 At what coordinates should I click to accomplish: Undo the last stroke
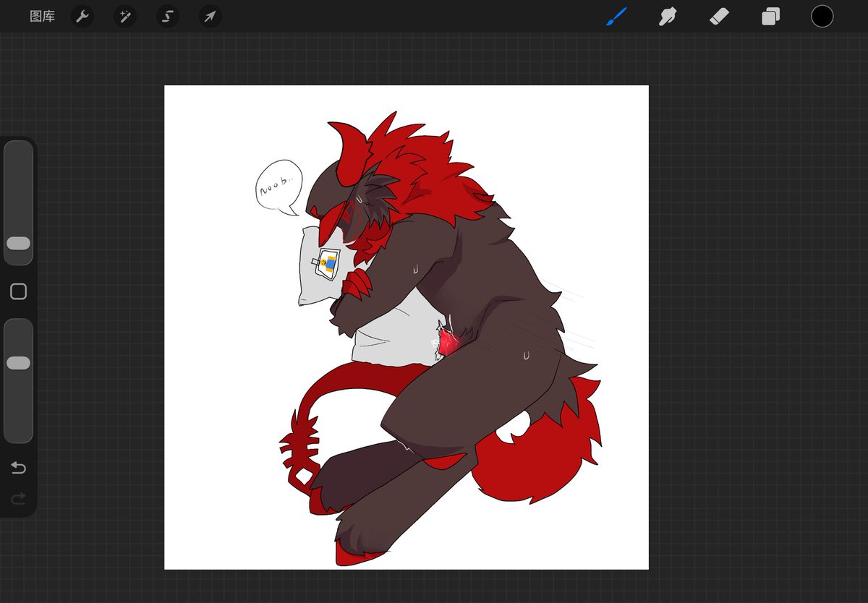[x=19, y=469]
